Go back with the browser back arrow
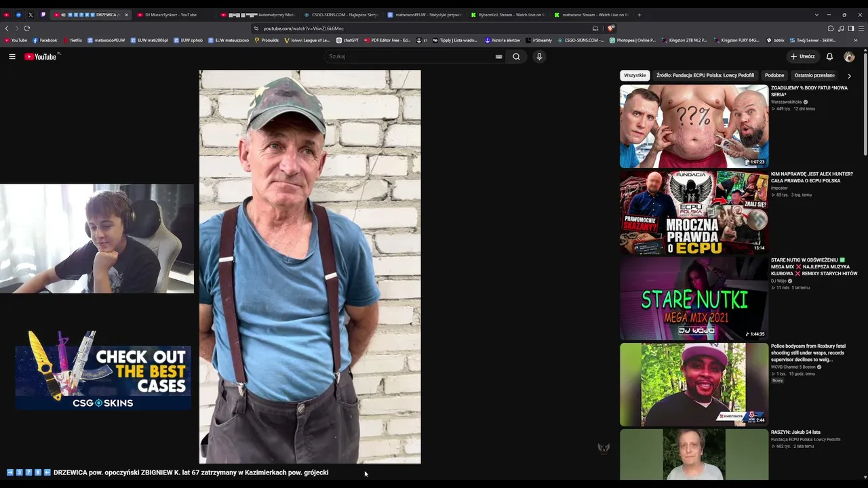 pos(7,28)
